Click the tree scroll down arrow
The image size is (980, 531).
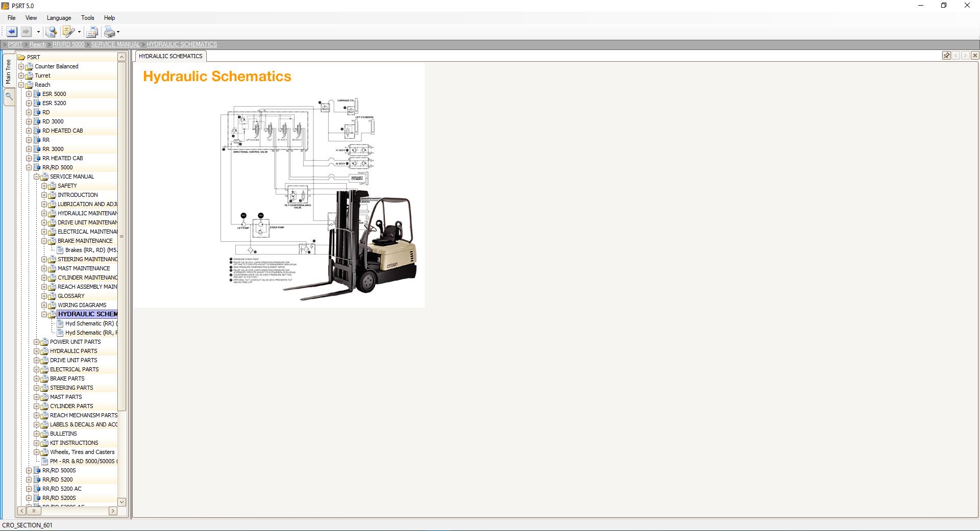(121, 502)
